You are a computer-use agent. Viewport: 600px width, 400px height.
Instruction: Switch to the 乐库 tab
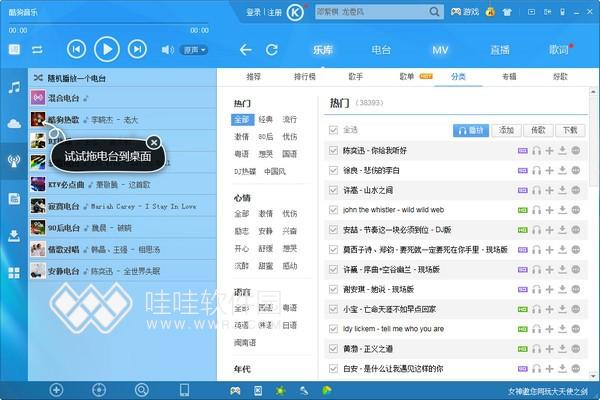(323, 50)
